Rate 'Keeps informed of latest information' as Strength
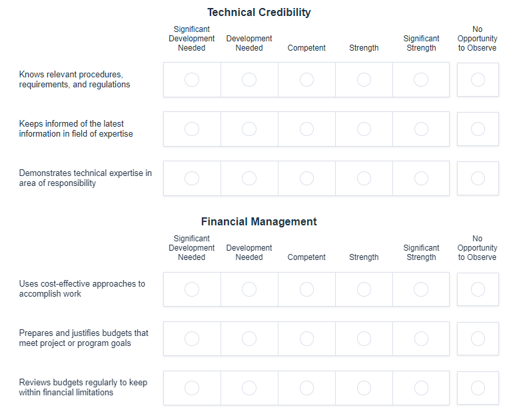Viewport: 511px width, 420px height. [x=364, y=129]
